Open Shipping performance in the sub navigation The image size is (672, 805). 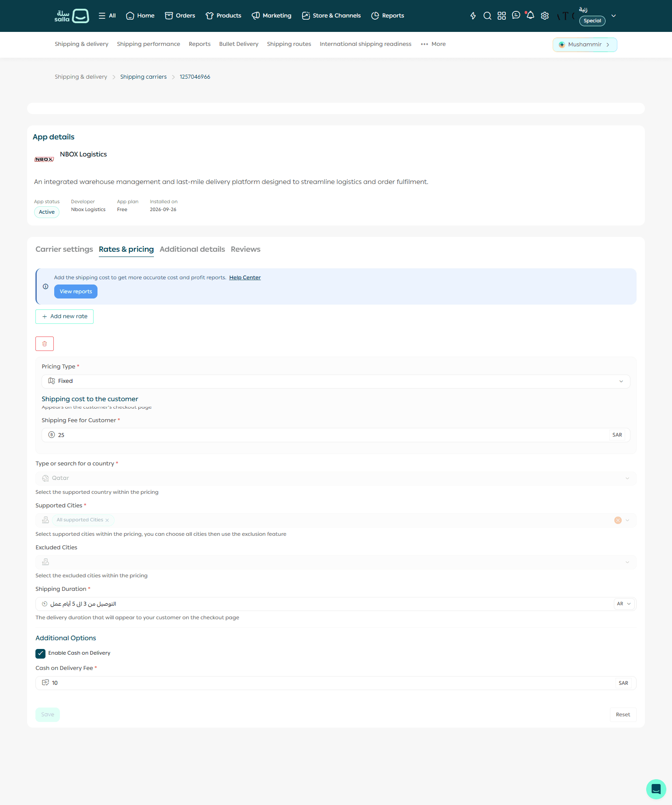(x=149, y=44)
